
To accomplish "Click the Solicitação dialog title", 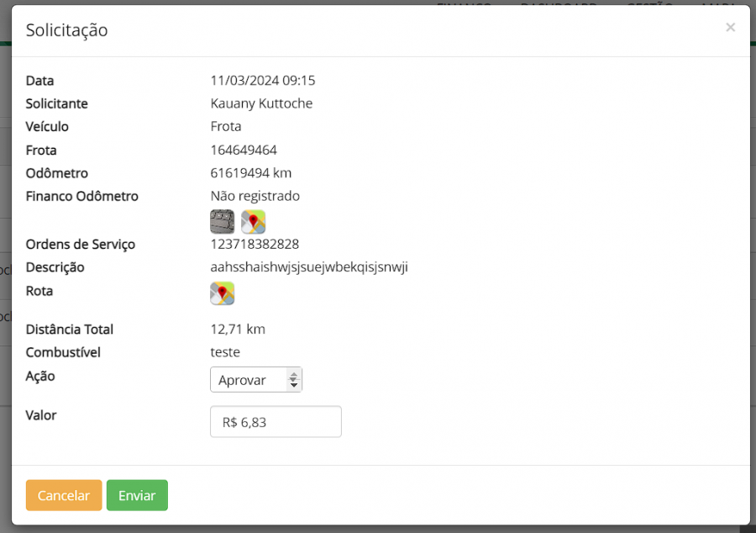I will tap(66, 30).
